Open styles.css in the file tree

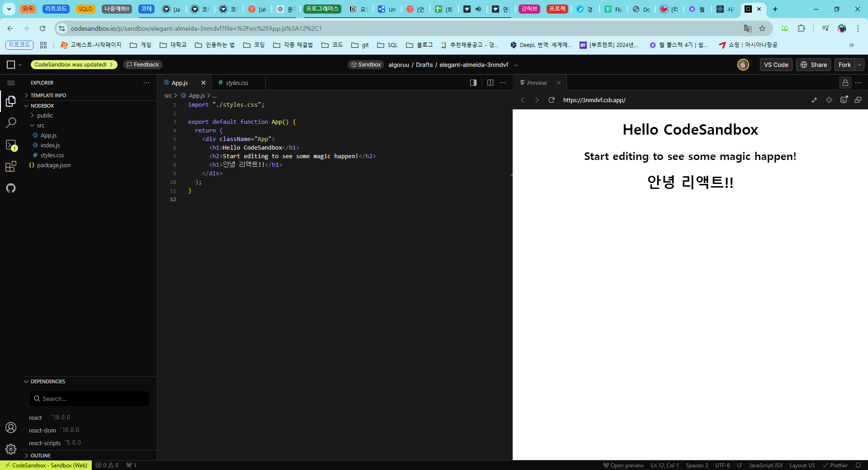(52, 155)
